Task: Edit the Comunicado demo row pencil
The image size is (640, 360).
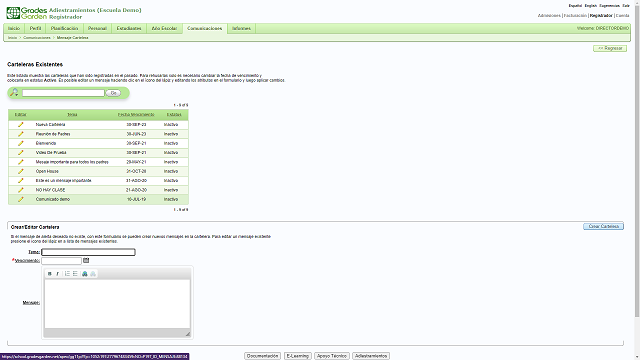Action: click(20, 199)
